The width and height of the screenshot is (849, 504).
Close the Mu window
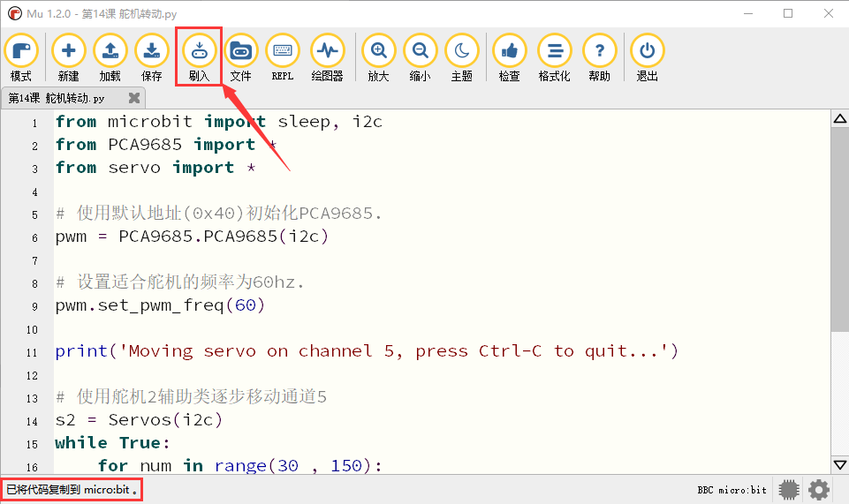coord(829,13)
